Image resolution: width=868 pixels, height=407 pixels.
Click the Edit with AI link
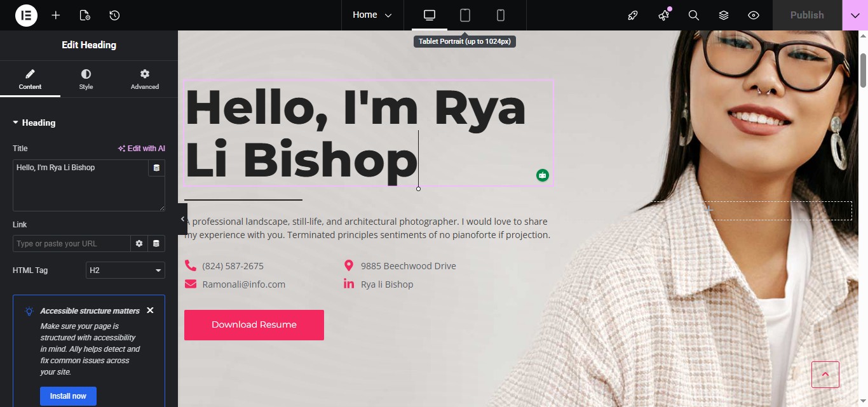click(142, 149)
